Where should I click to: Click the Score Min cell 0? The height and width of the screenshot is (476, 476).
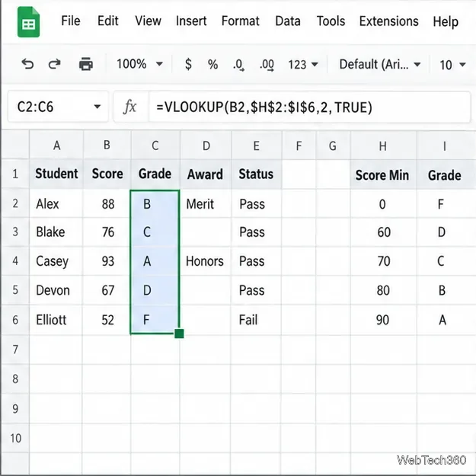pos(383,203)
